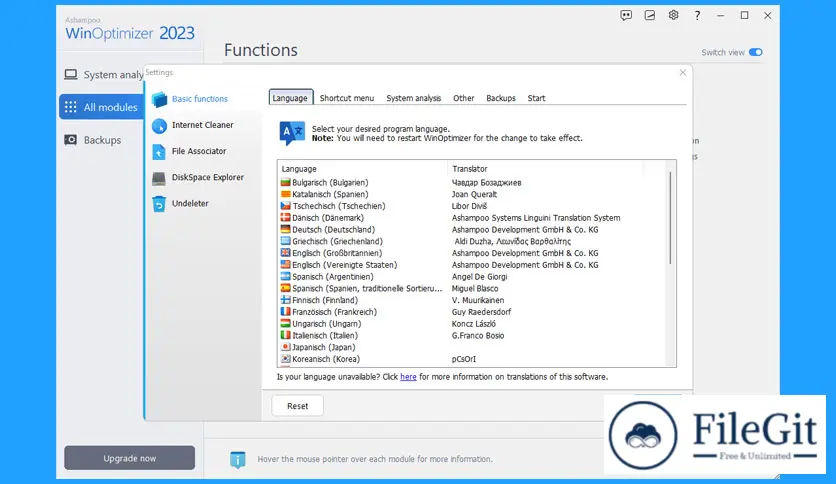This screenshot has height=484, width=836.
Task: Click the File Associator document icon
Action: coord(159,152)
